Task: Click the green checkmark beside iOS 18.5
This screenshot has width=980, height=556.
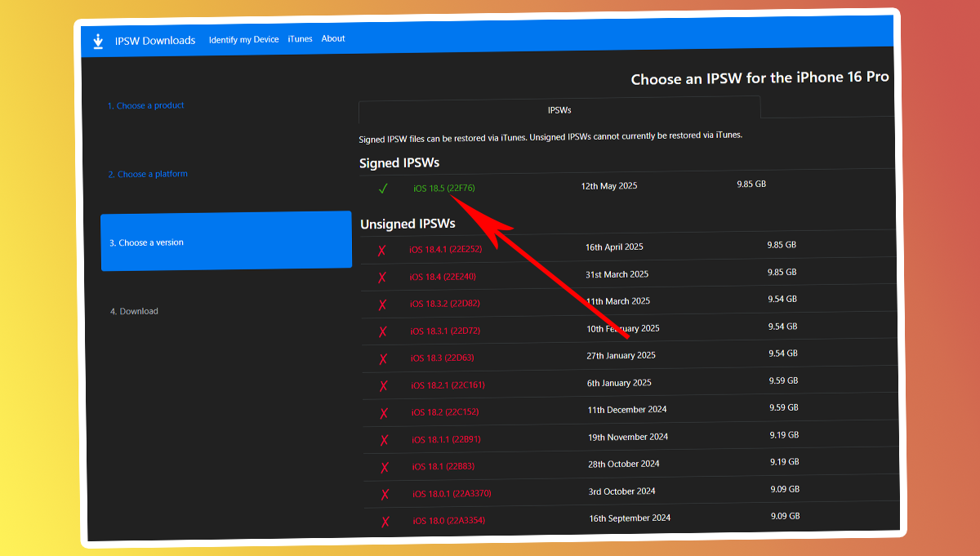Action: (x=383, y=189)
